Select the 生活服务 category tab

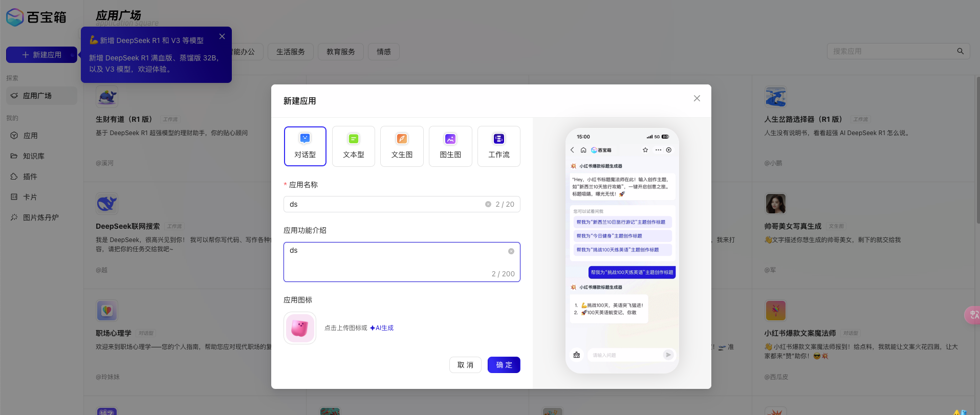click(291, 52)
